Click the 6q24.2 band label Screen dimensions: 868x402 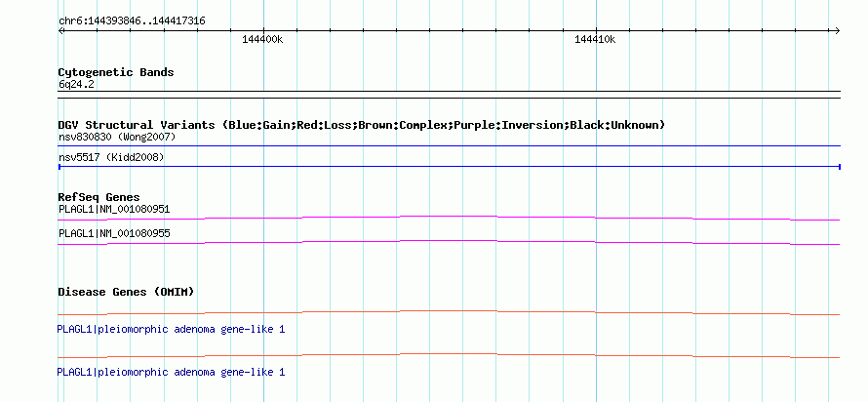click(x=76, y=84)
